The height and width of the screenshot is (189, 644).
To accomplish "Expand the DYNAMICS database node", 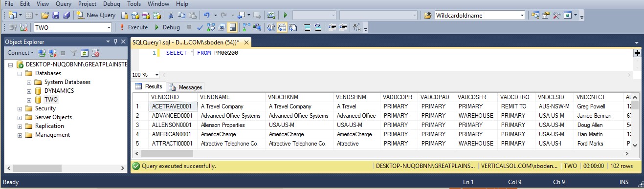I will pos(29,91).
